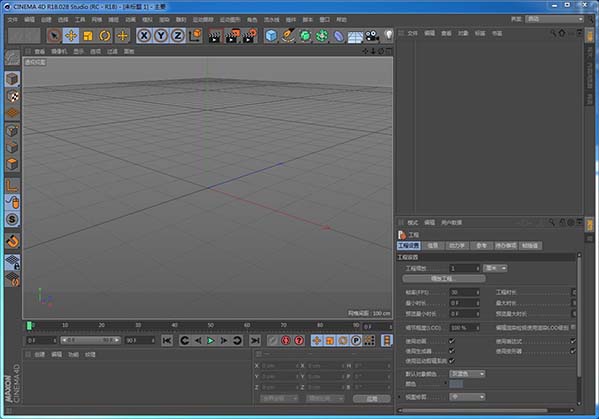Toggle the P parameter keyframe recording
Image resolution: width=599 pixels, height=419 pixels.
pyautogui.click(x=356, y=340)
